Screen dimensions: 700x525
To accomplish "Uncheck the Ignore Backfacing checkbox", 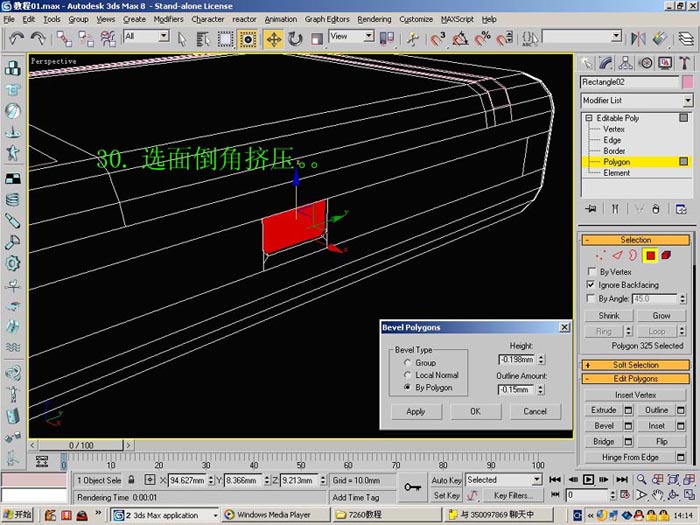I will point(591,285).
